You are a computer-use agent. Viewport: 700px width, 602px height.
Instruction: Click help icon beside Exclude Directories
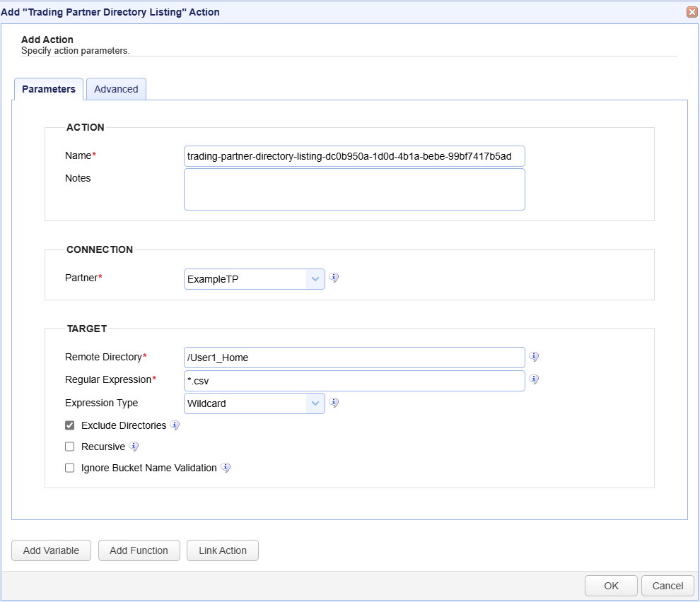point(175,425)
